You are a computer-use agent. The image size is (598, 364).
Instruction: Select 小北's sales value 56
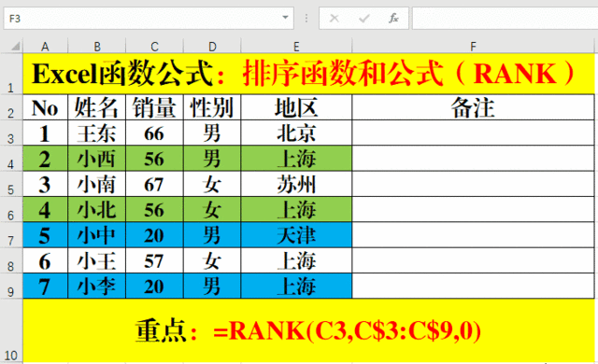click(154, 209)
